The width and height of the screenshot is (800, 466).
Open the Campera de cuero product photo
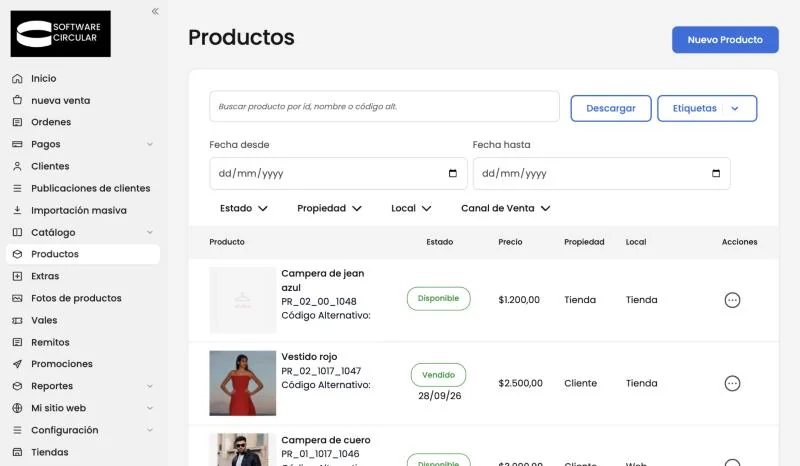tap(242, 450)
